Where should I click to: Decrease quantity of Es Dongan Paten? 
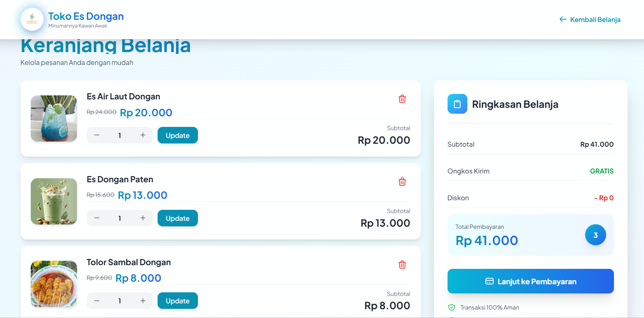click(x=96, y=218)
